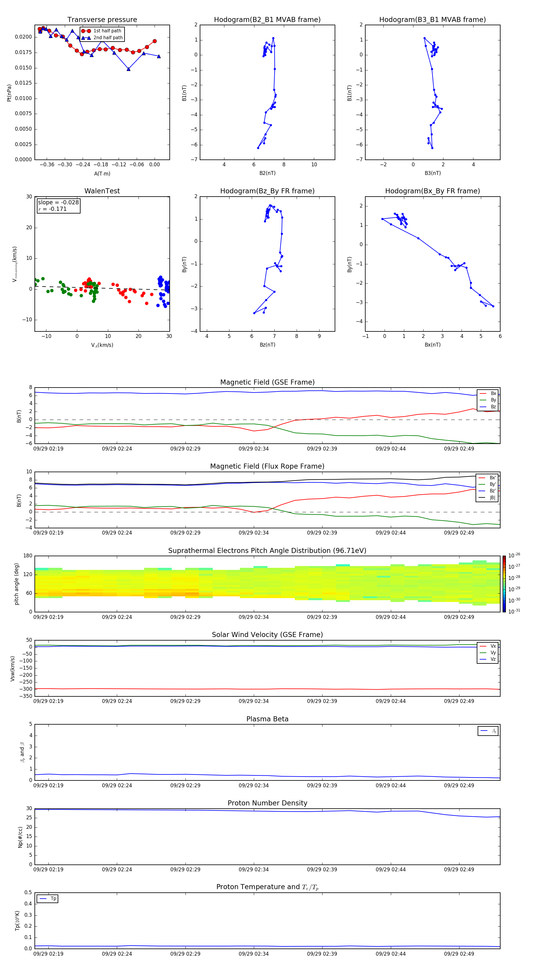
Task: Click |B| legend entry in Flux Rope panel
Action: coord(487,498)
